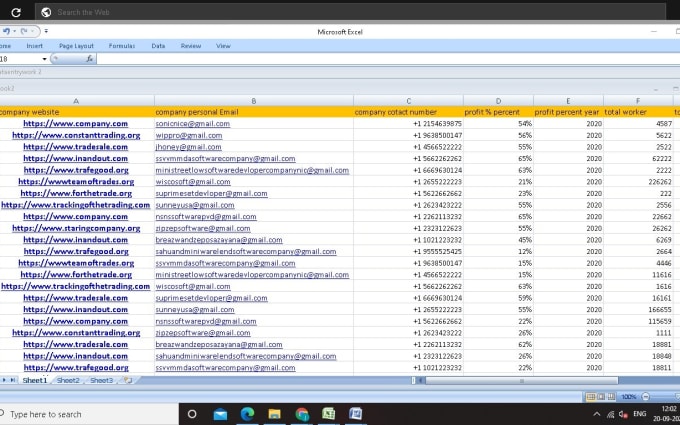The height and width of the screenshot is (425, 680).
Task: Open the Page Layout ribbon tab
Action: click(76, 46)
